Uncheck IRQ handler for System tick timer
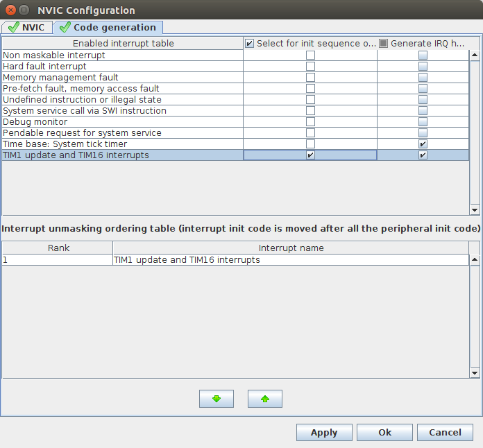 click(x=423, y=144)
